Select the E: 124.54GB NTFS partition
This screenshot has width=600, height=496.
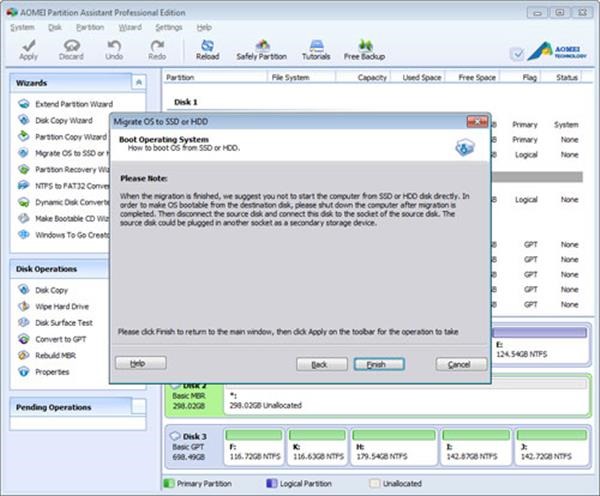540,344
